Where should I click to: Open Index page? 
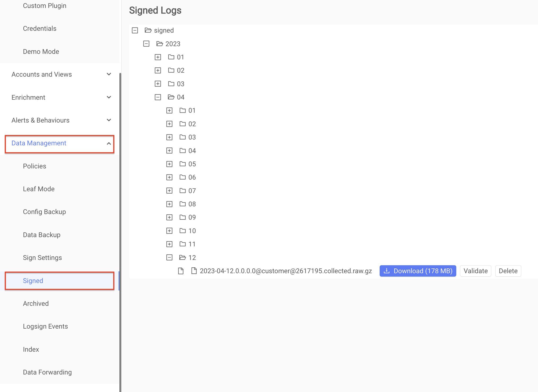pyautogui.click(x=31, y=349)
